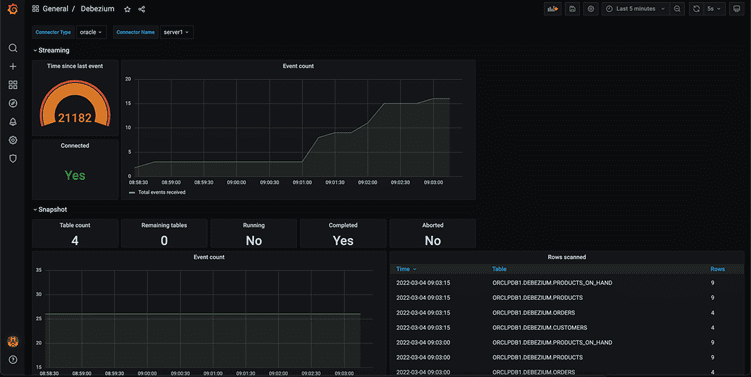Select ORCLPDB1.DEBEZIUM.PRODUCTS cell at 09:03:00

[x=537, y=357]
